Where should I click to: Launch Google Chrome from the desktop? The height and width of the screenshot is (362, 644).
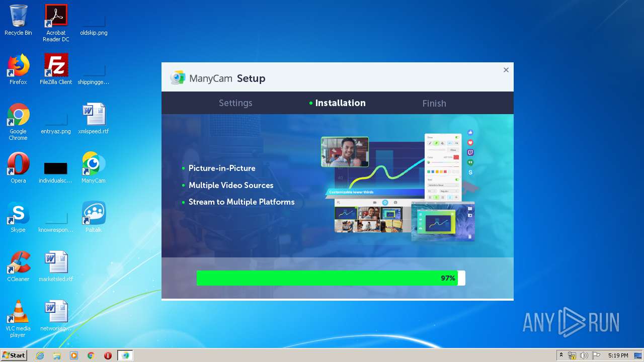[x=18, y=122]
